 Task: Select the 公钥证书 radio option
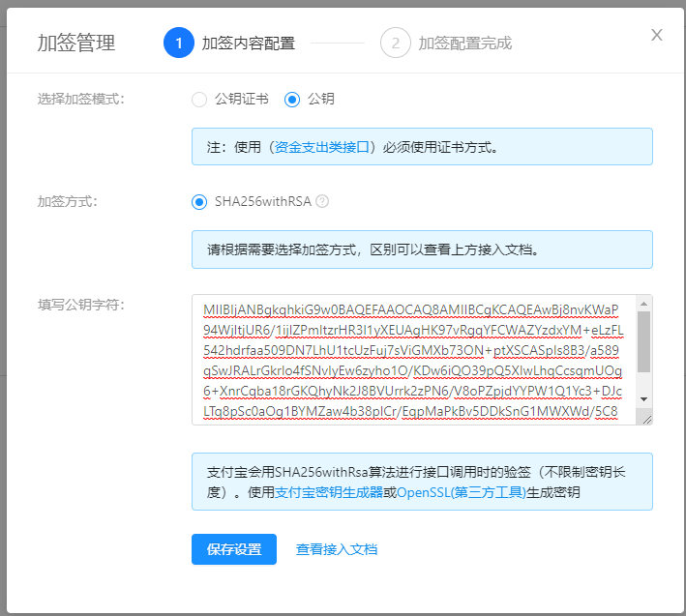coord(199,99)
